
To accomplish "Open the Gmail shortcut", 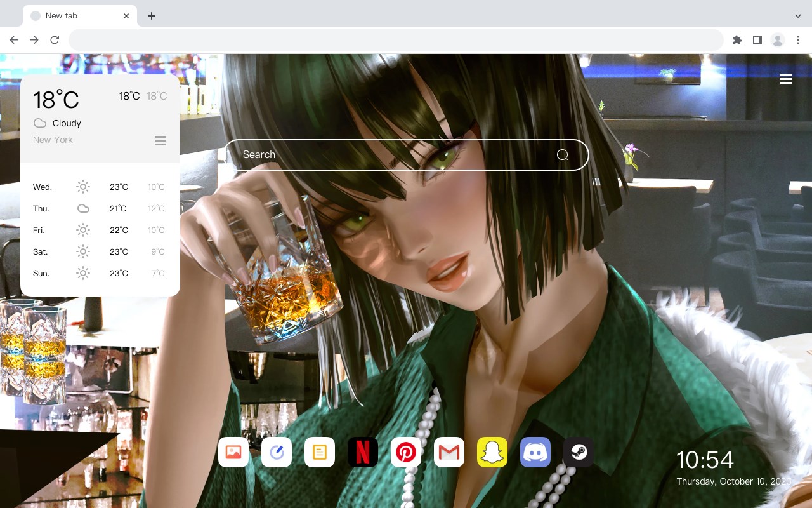I will [x=449, y=452].
